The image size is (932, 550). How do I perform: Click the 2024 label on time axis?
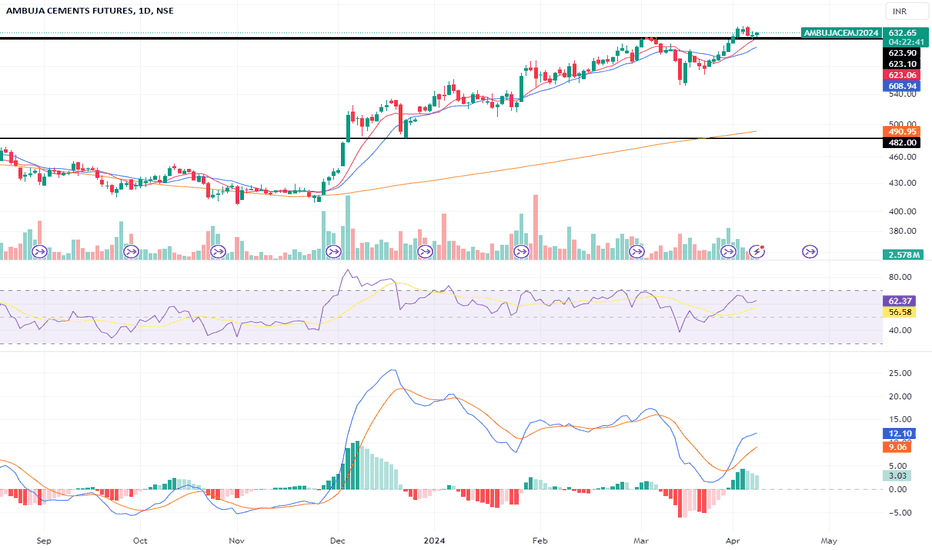coord(434,540)
